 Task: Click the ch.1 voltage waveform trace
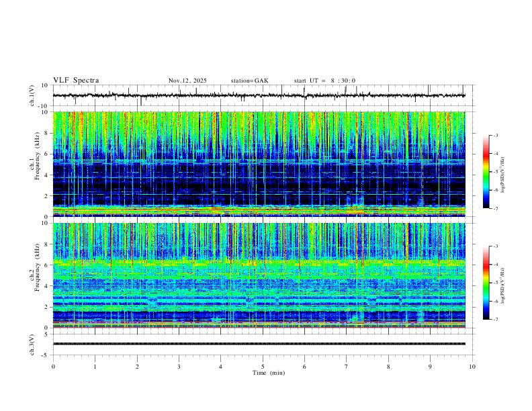click(259, 95)
